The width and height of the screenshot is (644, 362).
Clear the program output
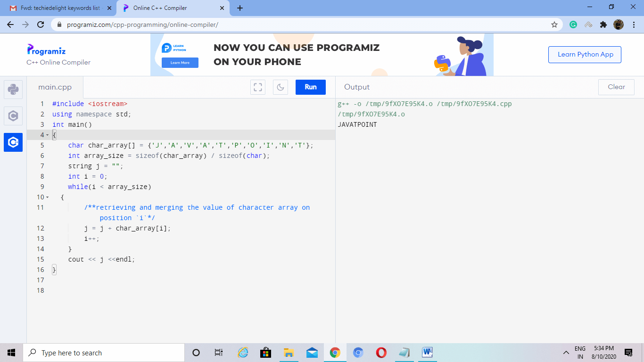click(616, 87)
